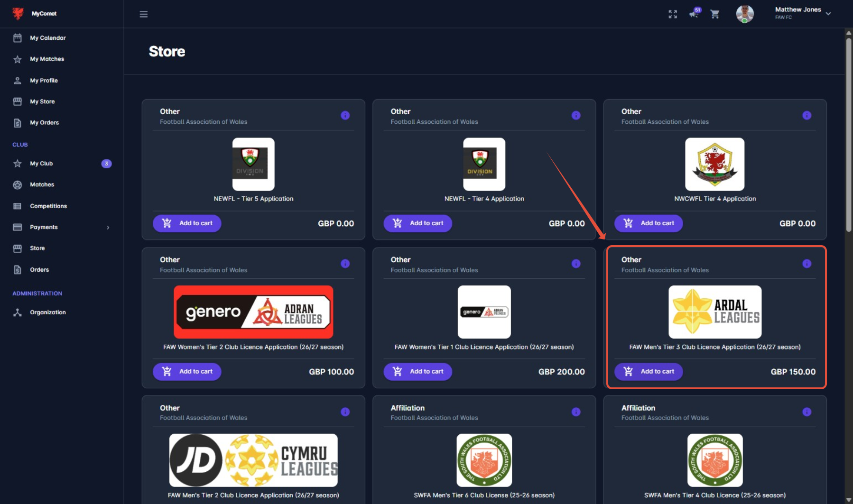853x504 pixels.
Task: Enter fullscreen mode icon
Action: click(673, 14)
